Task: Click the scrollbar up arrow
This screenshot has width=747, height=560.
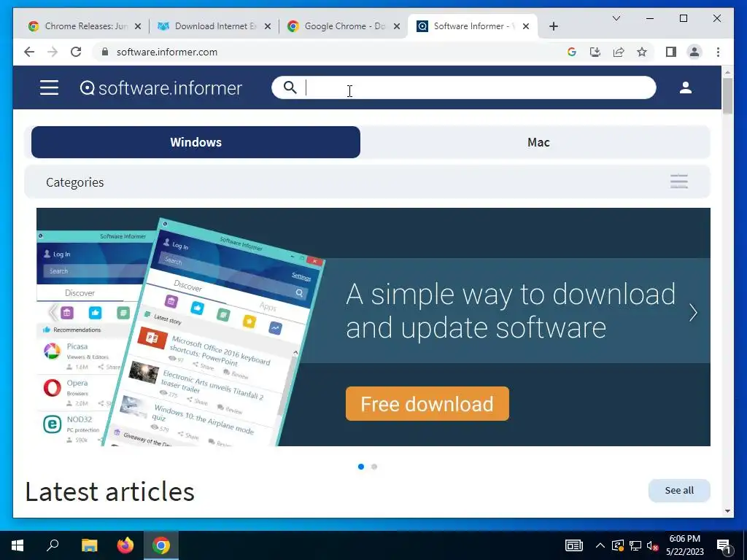Action: click(727, 72)
